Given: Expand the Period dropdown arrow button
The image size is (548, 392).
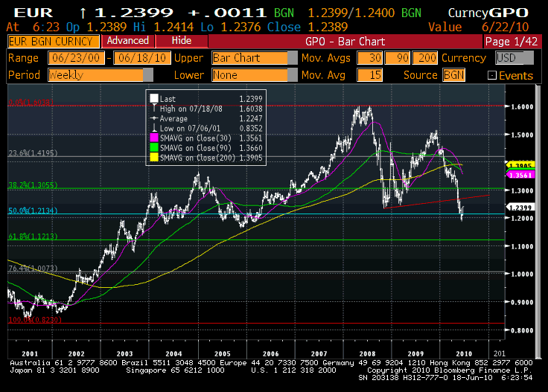Looking at the screenshot, I should pos(148,75).
